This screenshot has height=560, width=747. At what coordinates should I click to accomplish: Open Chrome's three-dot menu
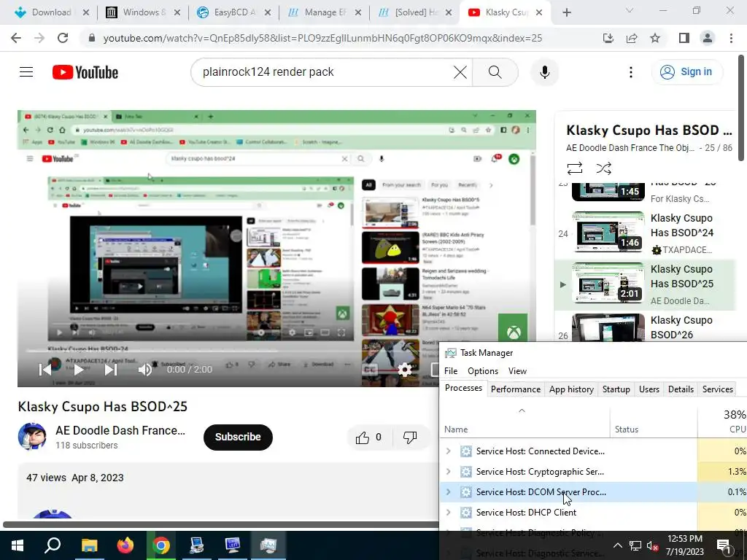click(731, 38)
